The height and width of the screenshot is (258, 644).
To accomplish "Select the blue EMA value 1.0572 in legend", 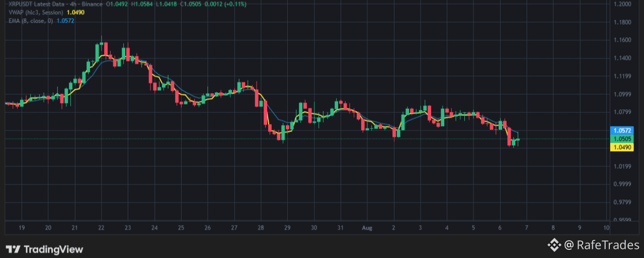I will click(65, 20).
